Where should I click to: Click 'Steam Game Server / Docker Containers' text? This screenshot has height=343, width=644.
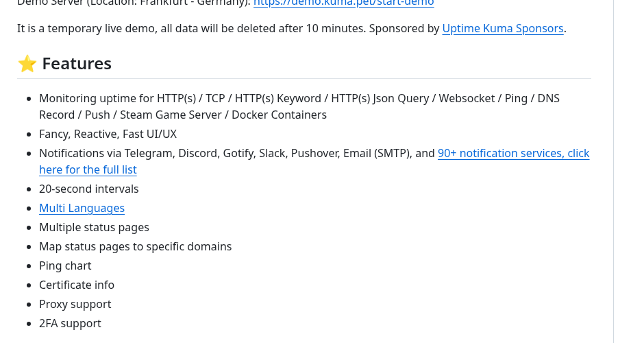point(223,115)
